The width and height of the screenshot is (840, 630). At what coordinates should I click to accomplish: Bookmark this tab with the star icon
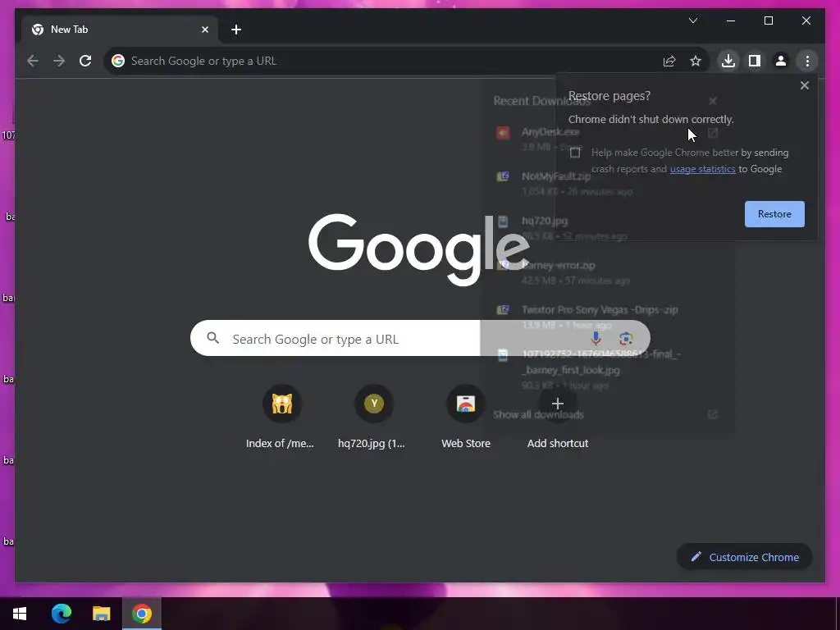(696, 61)
